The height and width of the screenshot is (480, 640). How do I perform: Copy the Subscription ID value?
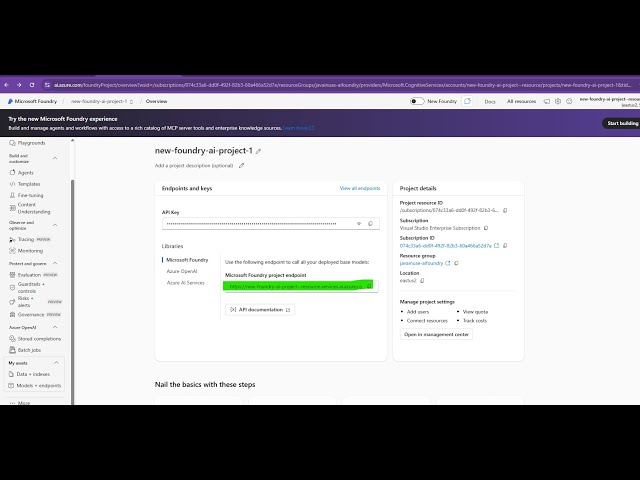click(505, 246)
